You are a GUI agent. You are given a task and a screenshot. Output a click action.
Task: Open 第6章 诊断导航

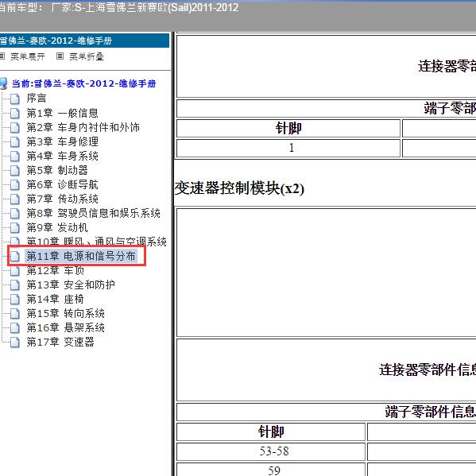click(63, 184)
